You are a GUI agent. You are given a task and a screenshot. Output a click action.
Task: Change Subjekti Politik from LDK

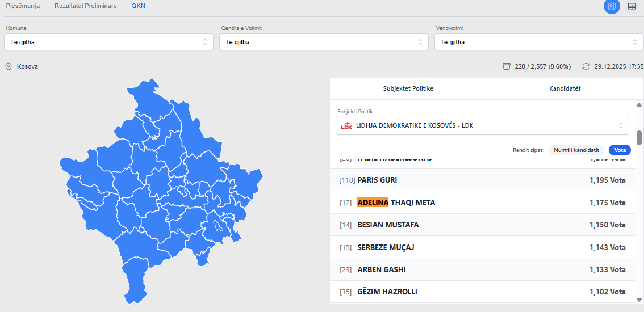pos(482,125)
